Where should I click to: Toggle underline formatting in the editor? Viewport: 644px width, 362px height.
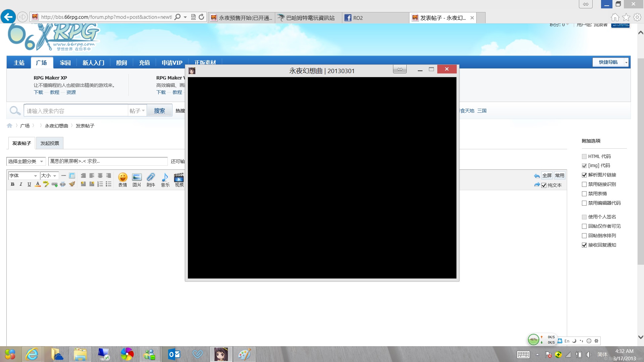29,184
